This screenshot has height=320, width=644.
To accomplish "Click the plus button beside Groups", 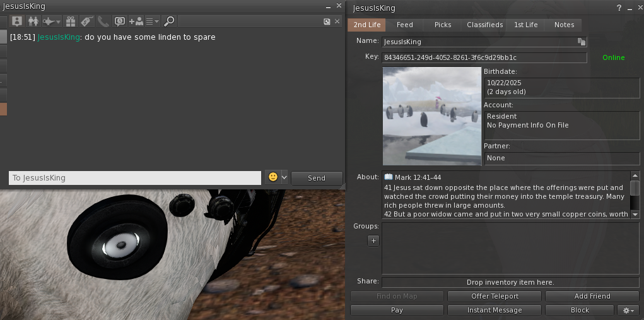I will tap(373, 241).
